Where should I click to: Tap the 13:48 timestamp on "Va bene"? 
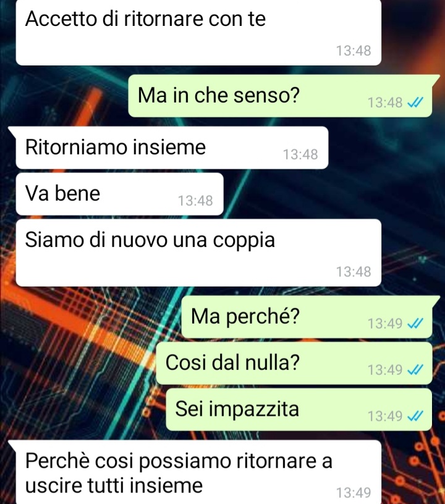195,201
